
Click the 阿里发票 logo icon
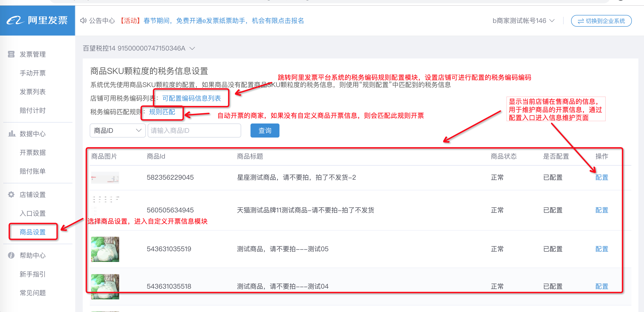pyautogui.click(x=15, y=20)
